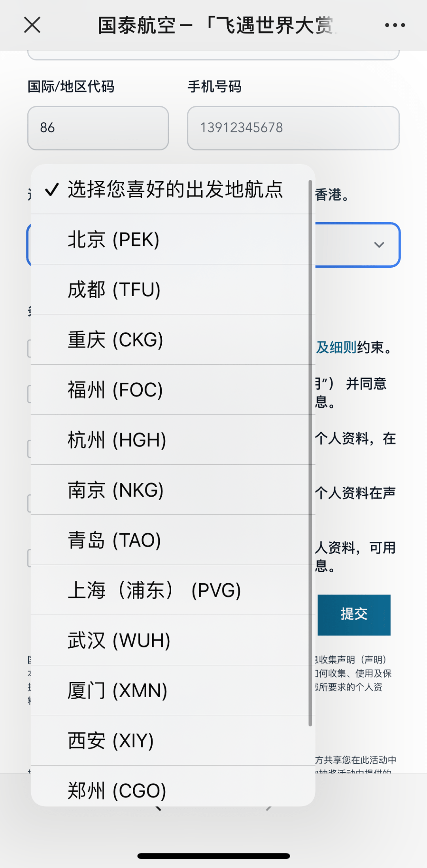Pick 厦门 (XMN) from the list
This screenshot has width=427, height=868.
tap(173, 690)
